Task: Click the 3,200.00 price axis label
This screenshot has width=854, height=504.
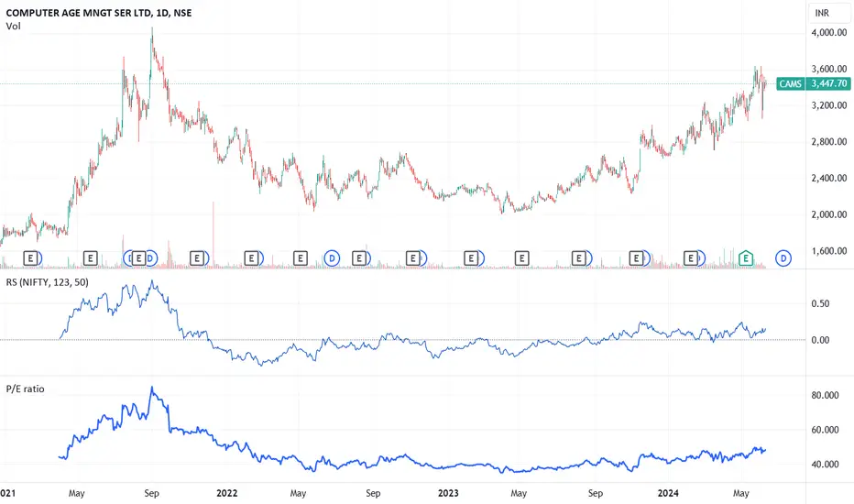Action: click(829, 105)
